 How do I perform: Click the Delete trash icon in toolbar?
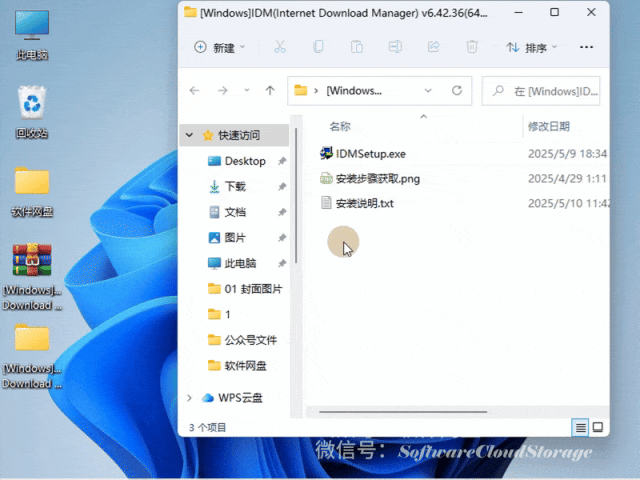pyautogui.click(x=472, y=47)
